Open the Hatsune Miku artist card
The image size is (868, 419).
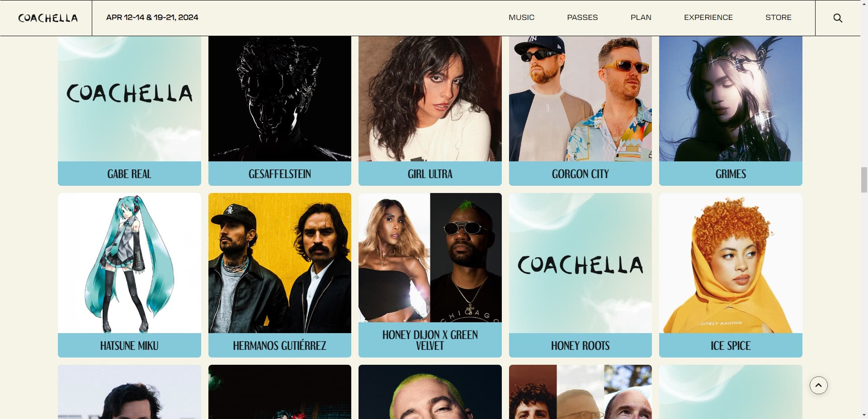pyautogui.click(x=129, y=275)
